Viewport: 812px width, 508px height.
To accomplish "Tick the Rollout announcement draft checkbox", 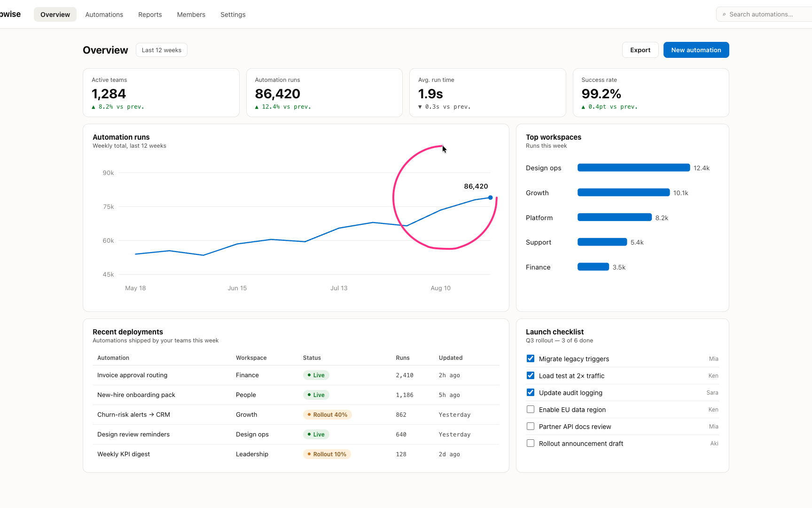I will coord(531,443).
